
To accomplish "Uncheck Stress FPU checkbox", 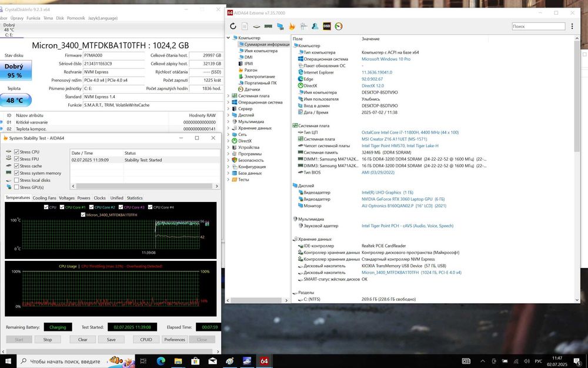I will click(x=16, y=159).
